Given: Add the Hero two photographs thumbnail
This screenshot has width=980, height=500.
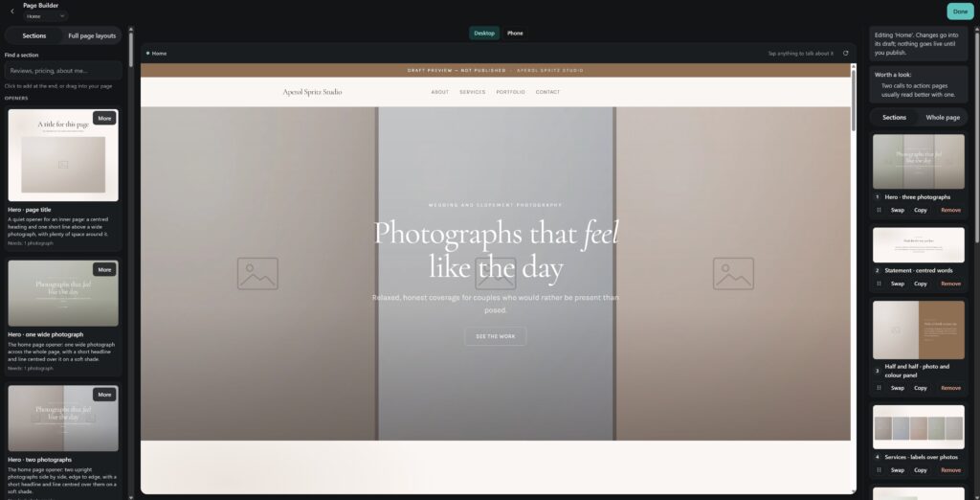Looking at the screenshot, I should 63,418.
